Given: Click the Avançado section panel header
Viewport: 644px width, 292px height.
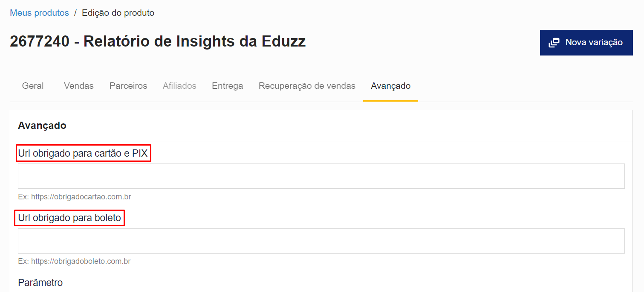Looking at the screenshot, I should [42, 126].
